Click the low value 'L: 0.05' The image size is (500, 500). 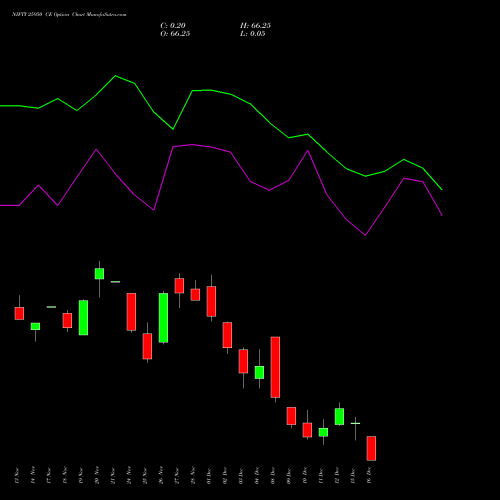point(253,34)
